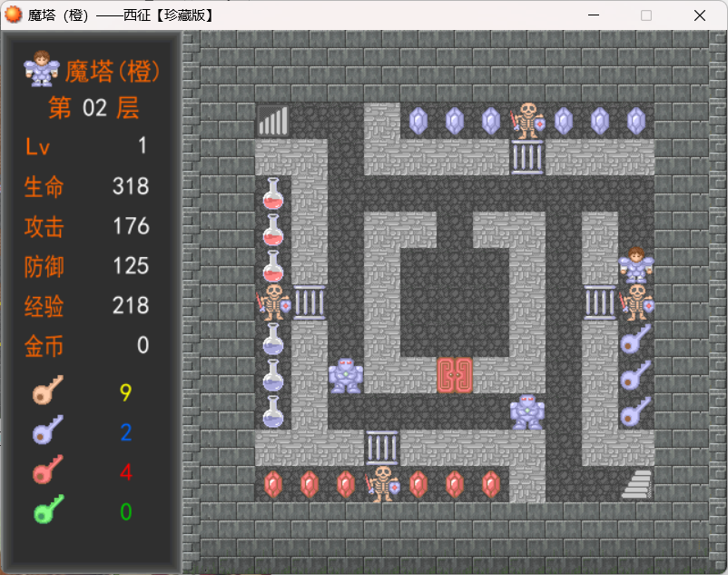
Task: Close the 魔塔 game window
Action: click(x=700, y=15)
